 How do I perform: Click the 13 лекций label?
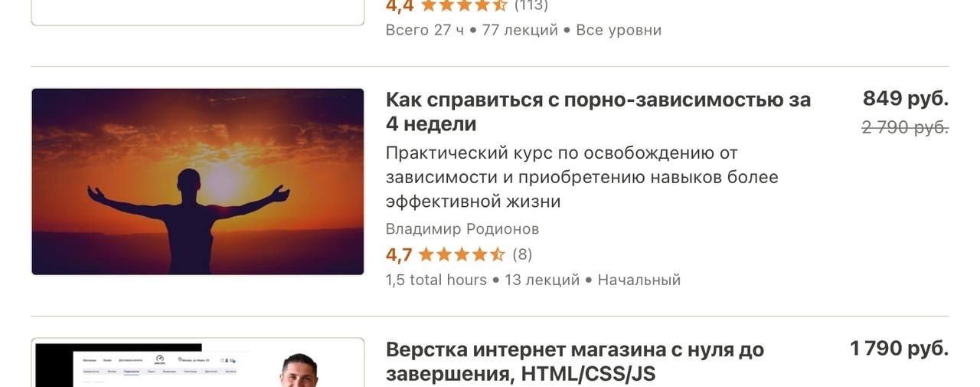coord(542,280)
